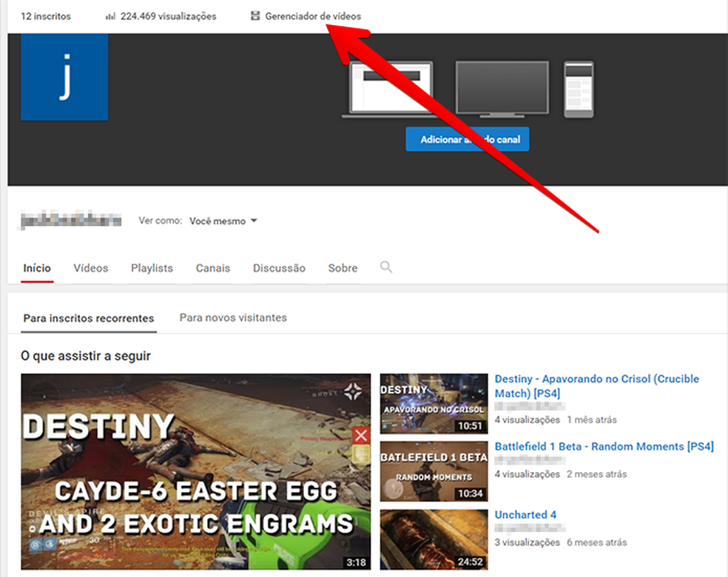The height and width of the screenshot is (577, 728).
Task: Click the views statistics bar-chart icon
Action: (111, 16)
